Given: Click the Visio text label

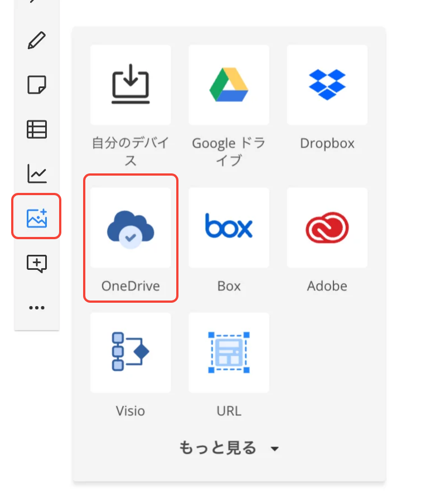Looking at the screenshot, I should [131, 411].
